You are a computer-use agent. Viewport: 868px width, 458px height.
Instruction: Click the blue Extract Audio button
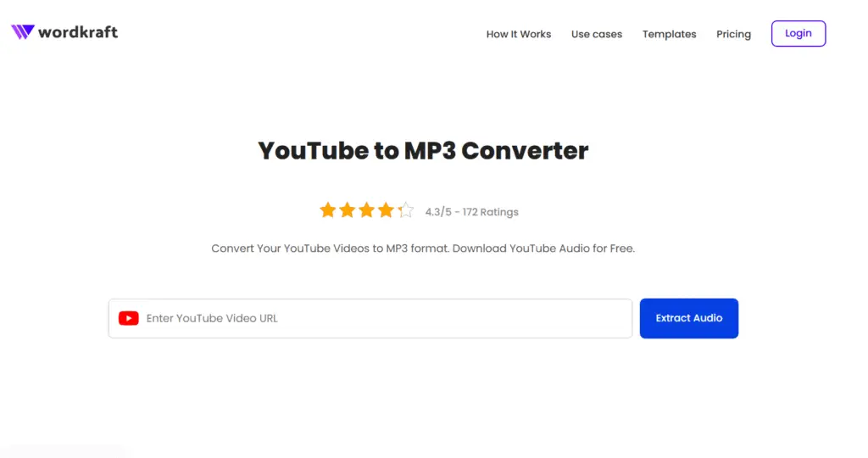coord(689,318)
